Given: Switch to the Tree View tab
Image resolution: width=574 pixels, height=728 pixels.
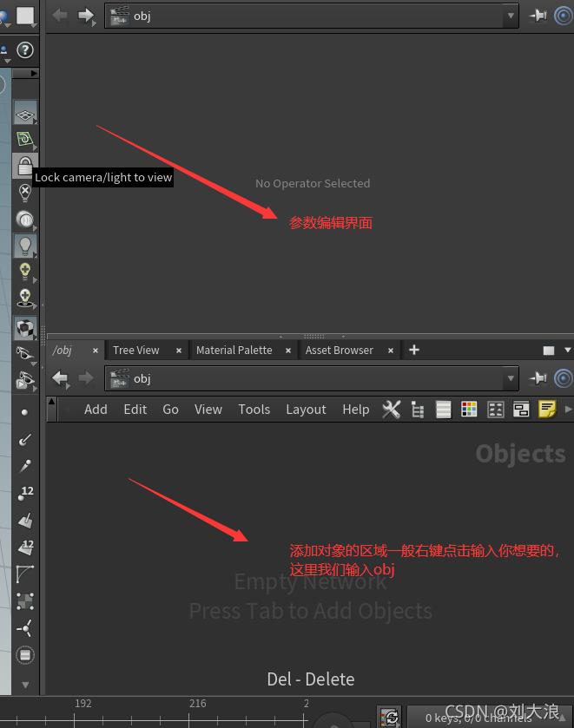Looking at the screenshot, I should tap(135, 350).
